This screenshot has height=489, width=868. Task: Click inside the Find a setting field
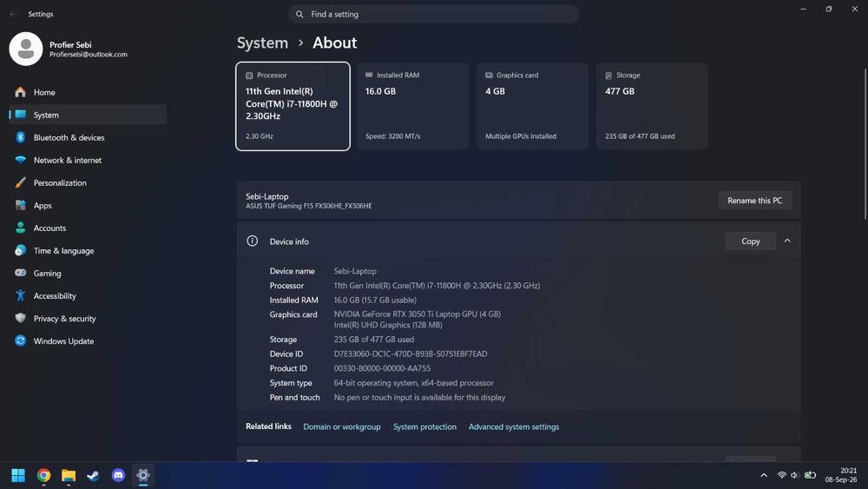[x=433, y=14]
